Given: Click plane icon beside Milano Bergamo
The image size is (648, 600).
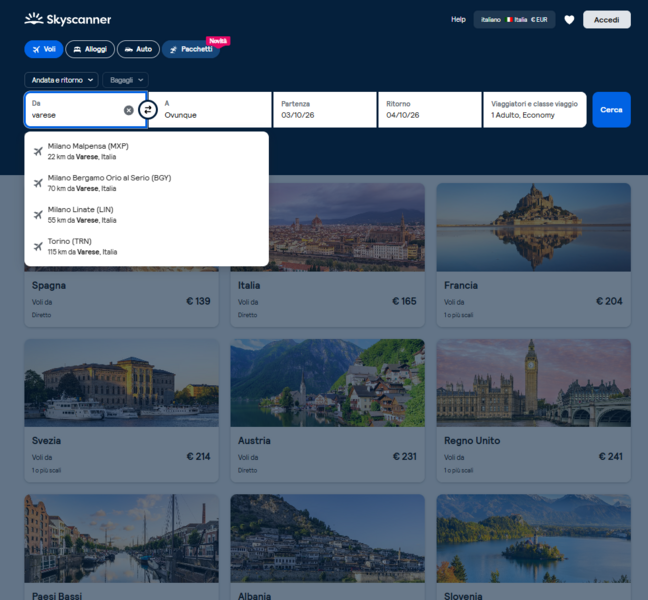Looking at the screenshot, I should (38, 183).
